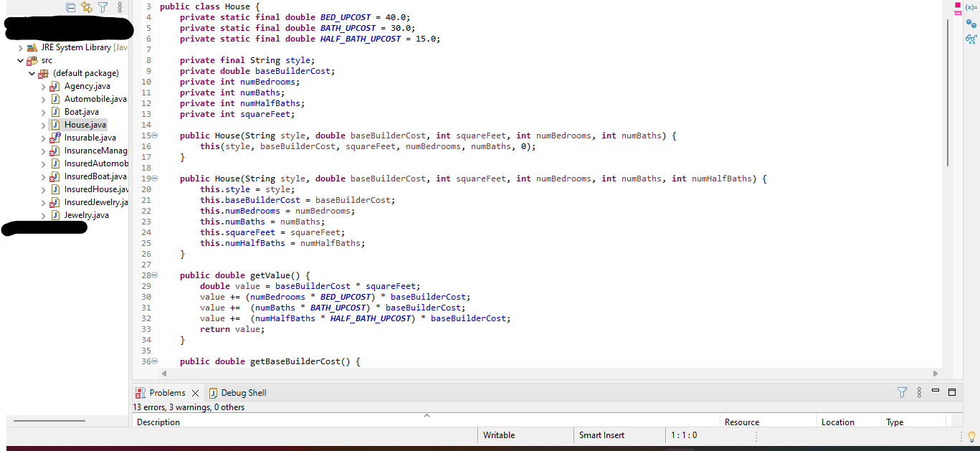Click the Collapse All icon in Package Explorer
Image resolution: width=980 pixels, height=451 pixels.
[70, 6]
